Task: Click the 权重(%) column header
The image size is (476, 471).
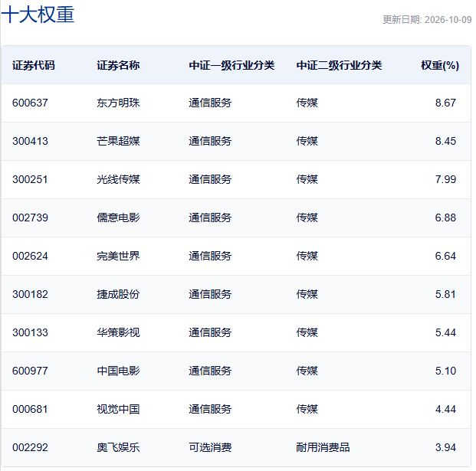Action: click(x=440, y=65)
